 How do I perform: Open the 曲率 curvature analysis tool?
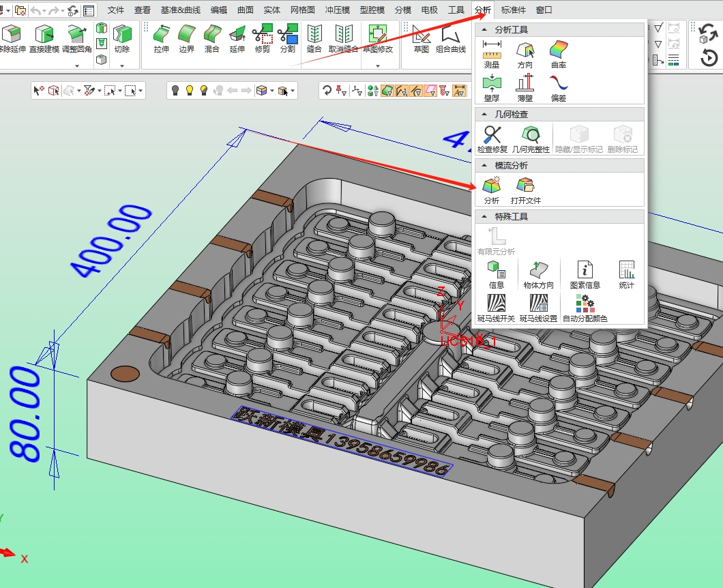(559, 55)
